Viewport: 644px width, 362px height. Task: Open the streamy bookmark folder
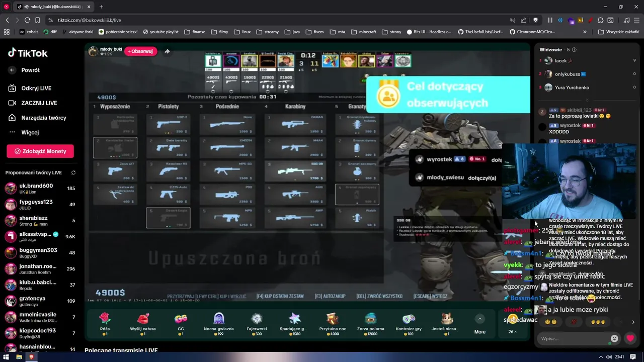tap(267, 32)
